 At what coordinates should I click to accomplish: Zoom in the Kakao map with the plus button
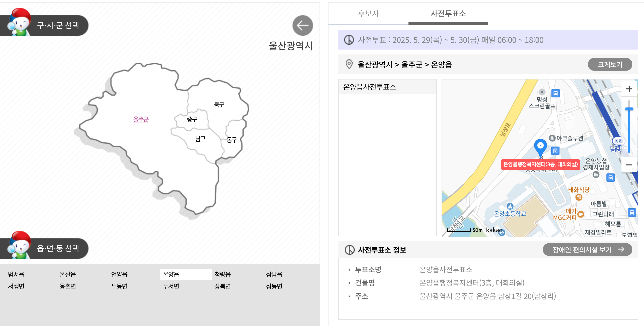[629, 89]
